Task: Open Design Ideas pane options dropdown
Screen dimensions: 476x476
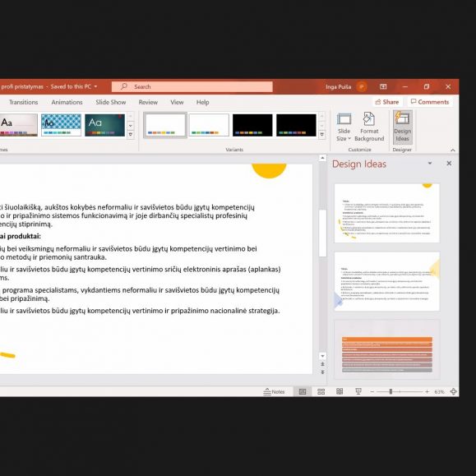Action: point(430,164)
